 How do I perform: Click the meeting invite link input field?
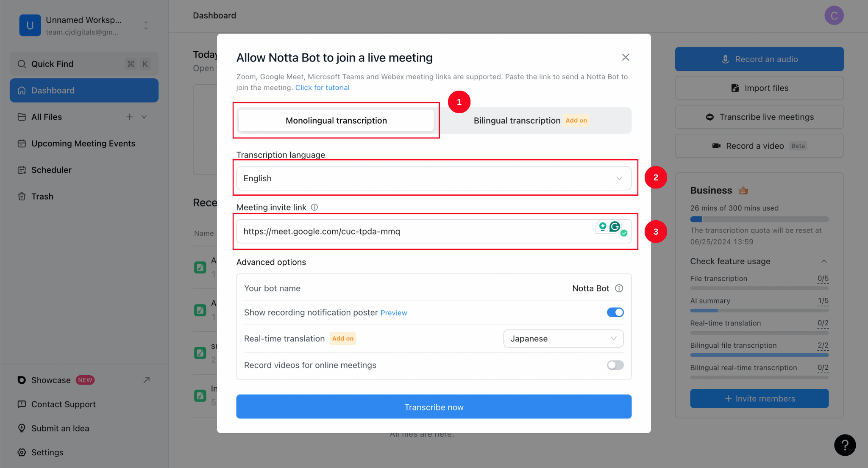434,231
